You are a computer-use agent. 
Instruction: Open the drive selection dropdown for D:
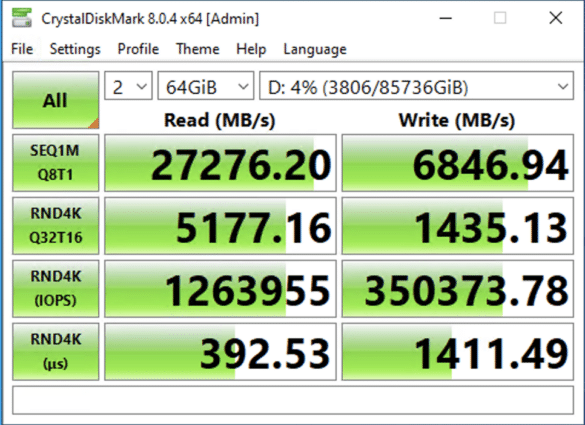(416, 86)
